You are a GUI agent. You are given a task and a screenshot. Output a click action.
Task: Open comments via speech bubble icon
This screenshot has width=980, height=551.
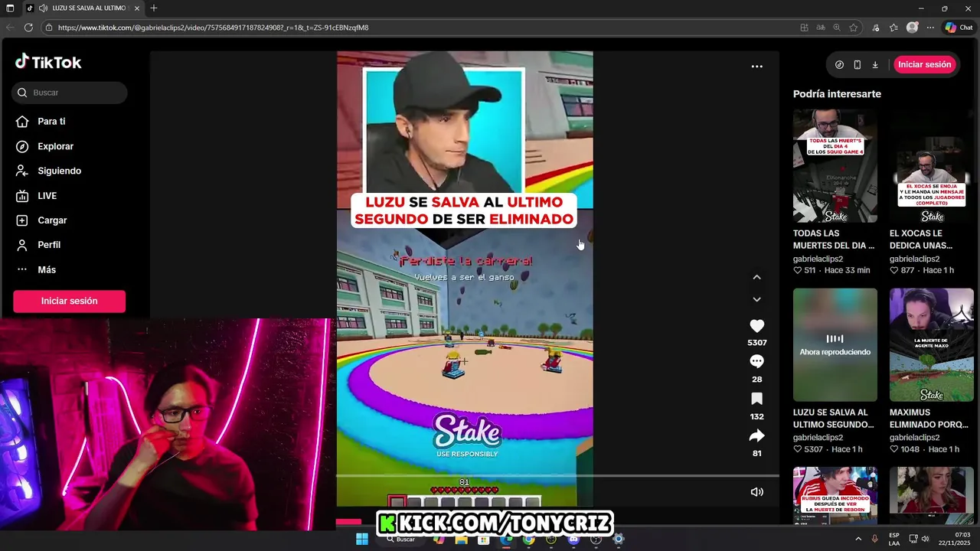(756, 361)
